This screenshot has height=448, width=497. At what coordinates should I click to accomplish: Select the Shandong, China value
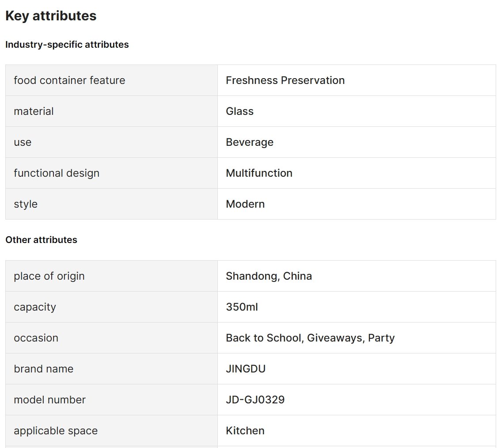(x=269, y=276)
